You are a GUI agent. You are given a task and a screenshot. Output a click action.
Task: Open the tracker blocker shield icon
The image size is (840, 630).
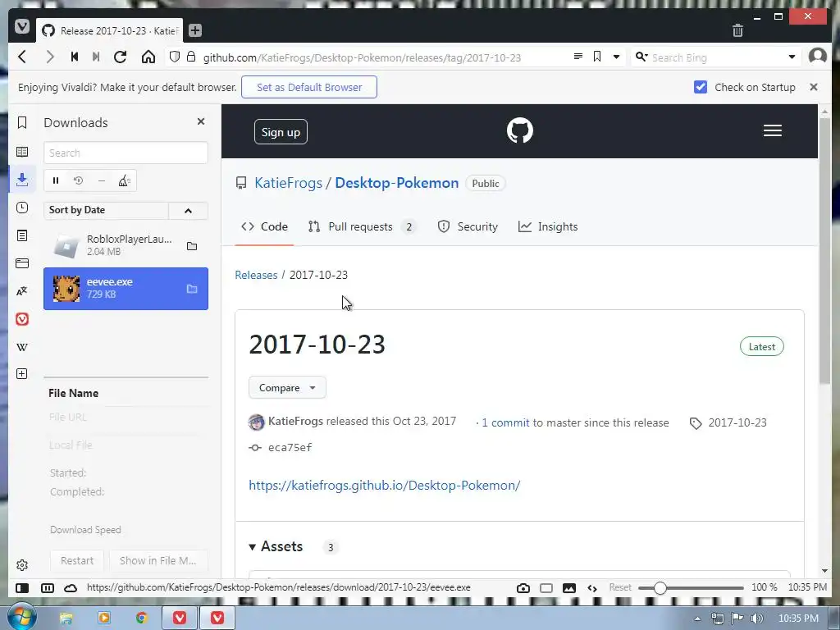pyautogui.click(x=174, y=57)
